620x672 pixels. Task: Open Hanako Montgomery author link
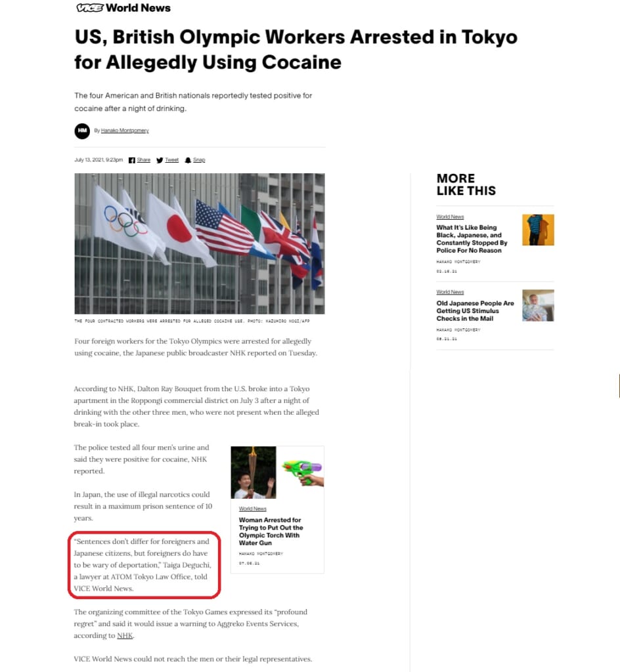pyautogui.click(x=125, y=131)
